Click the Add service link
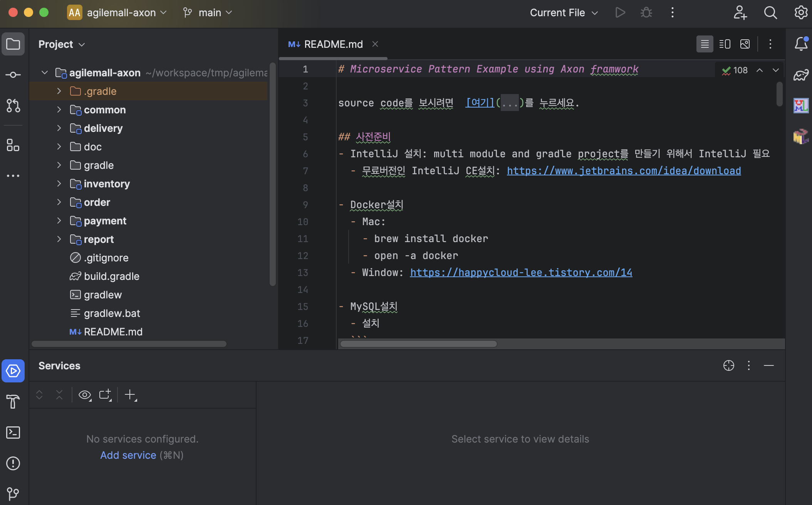 click(x=128, y=455)
